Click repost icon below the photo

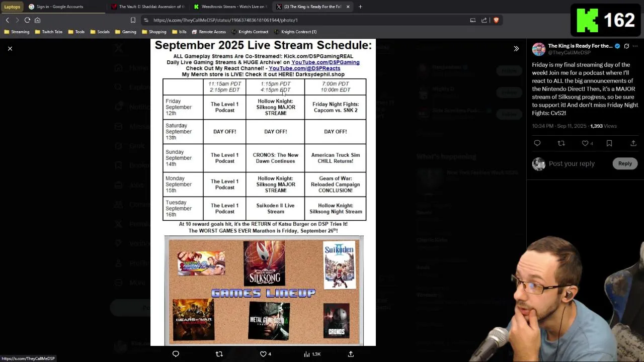(x=219, y=354)
